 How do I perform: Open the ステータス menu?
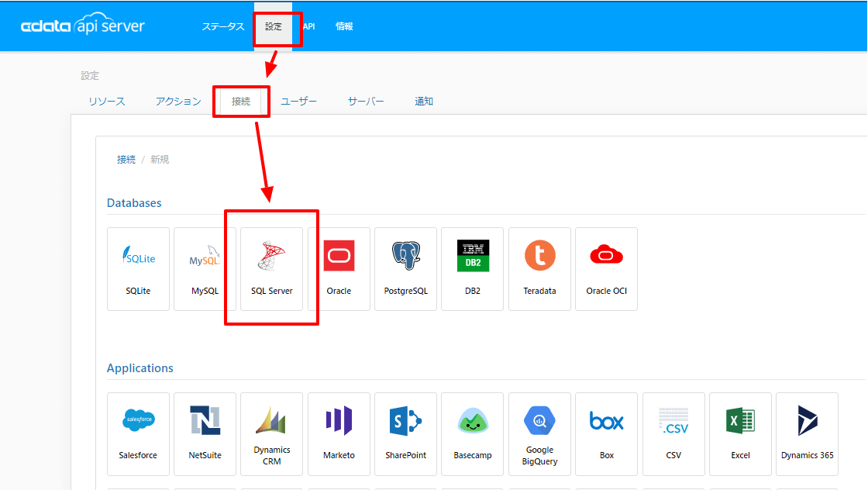pyautogui.click(x=222, y=26)
